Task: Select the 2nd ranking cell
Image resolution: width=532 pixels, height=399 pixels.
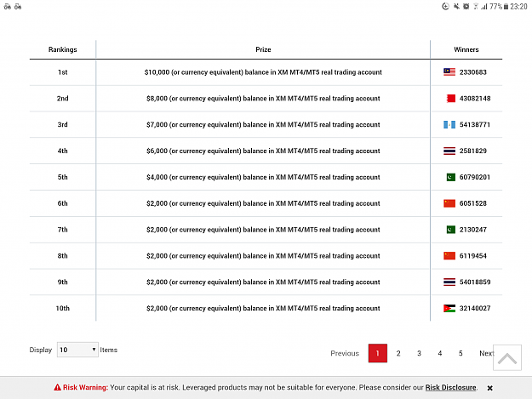Action: pyautogui.click(x=62, y=99)
